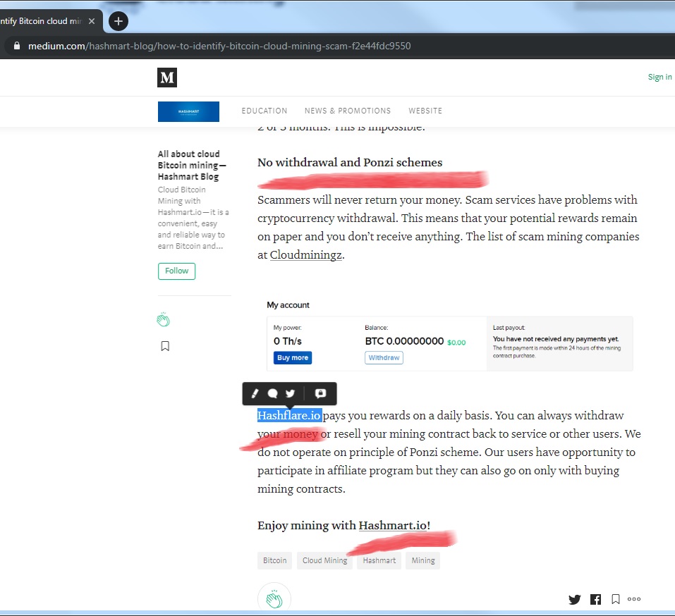
Task: Open the Hashflare.io link
Action: pyautogui.click(x=289, y=416)
